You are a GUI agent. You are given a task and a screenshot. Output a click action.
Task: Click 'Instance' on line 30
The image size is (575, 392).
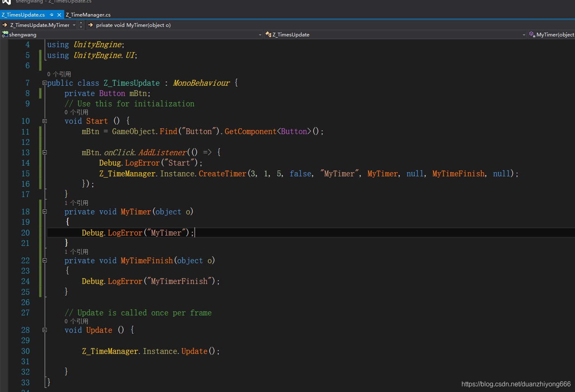click(x=160, y=351)
